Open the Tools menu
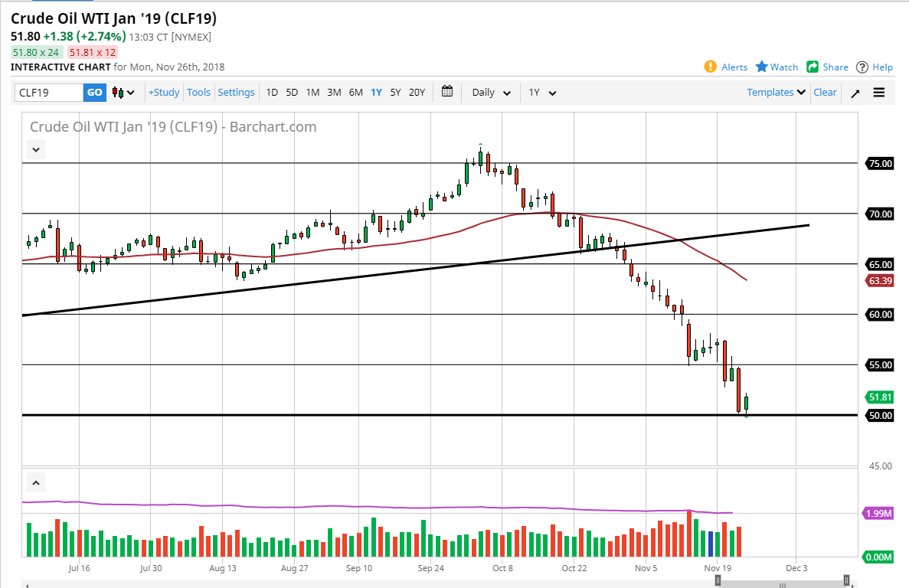The width and height of the screenshot is (909, 588). coord(199,93)
